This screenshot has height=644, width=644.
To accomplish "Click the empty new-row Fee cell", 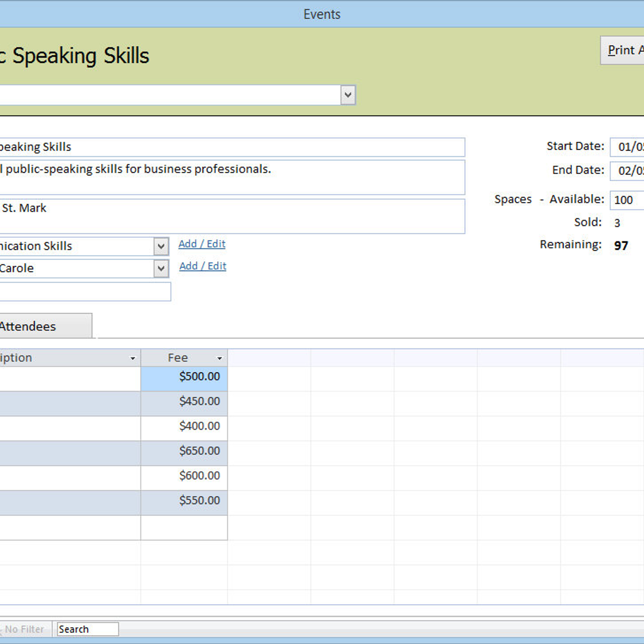I will point(184,528).
